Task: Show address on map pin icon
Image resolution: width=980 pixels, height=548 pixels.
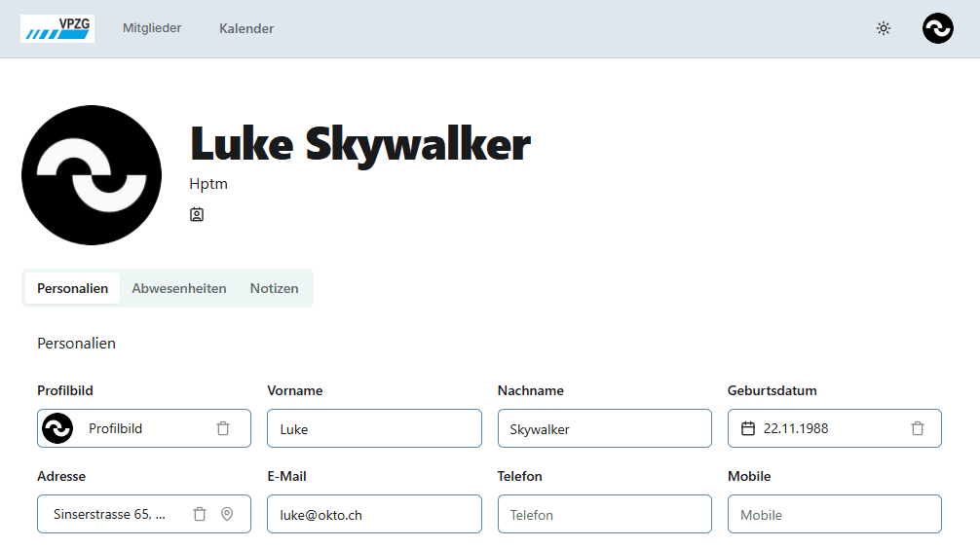Action: click(x=227, y=514)
